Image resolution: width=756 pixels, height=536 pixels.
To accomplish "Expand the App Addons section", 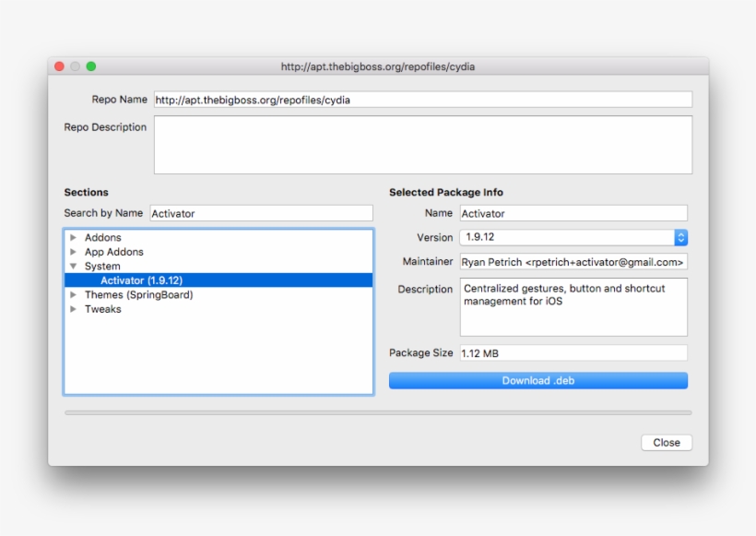I will [x=73, y=252].
